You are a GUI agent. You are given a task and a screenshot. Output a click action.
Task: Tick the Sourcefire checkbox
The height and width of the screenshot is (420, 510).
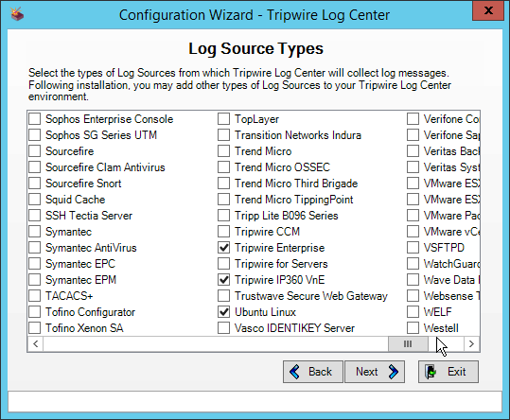tap(34, 151)
